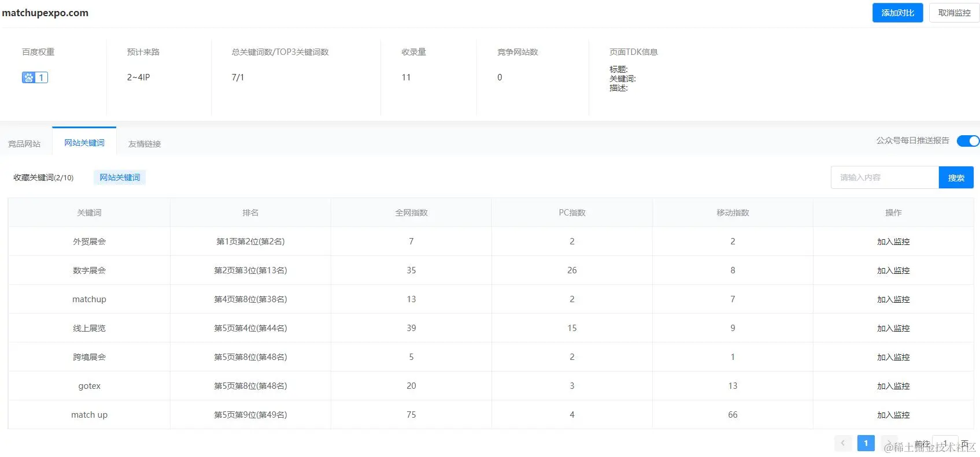This screenshot has height=457, width=980.
Task: Select 收藏关键词(2/10) filter
Action: click(43, 177)
